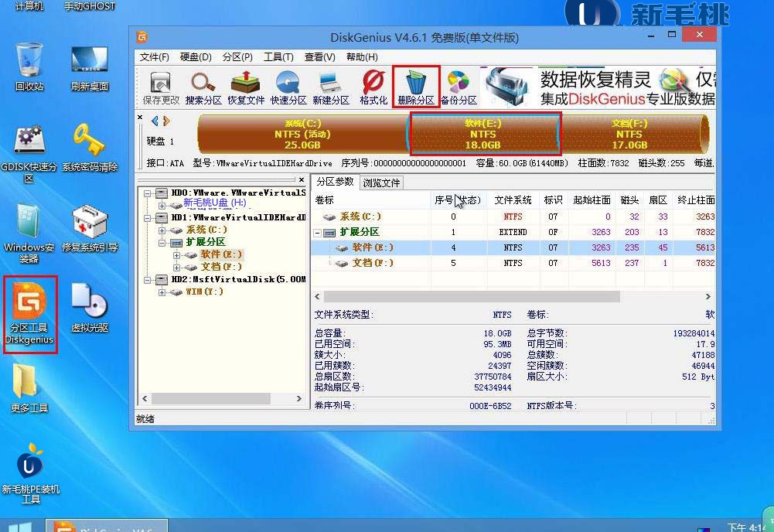Open the 工具(T) menu
This screenshot has width=774, height=532.
coord(278,57)
